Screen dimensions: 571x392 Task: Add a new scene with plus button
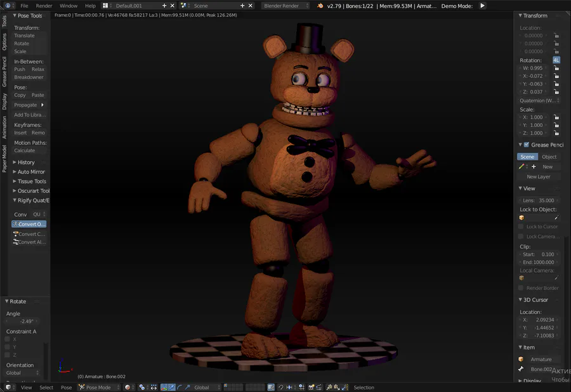[x=242, y=6]
